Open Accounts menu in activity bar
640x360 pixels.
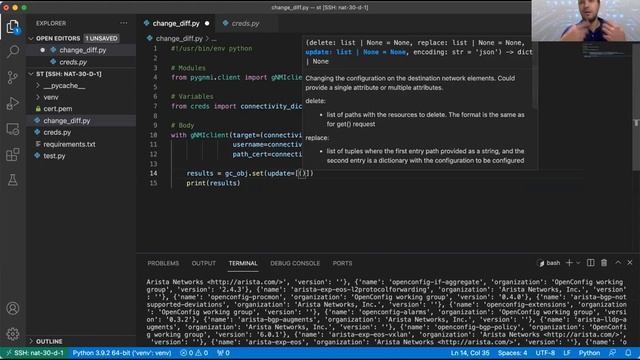pos(13,308)
